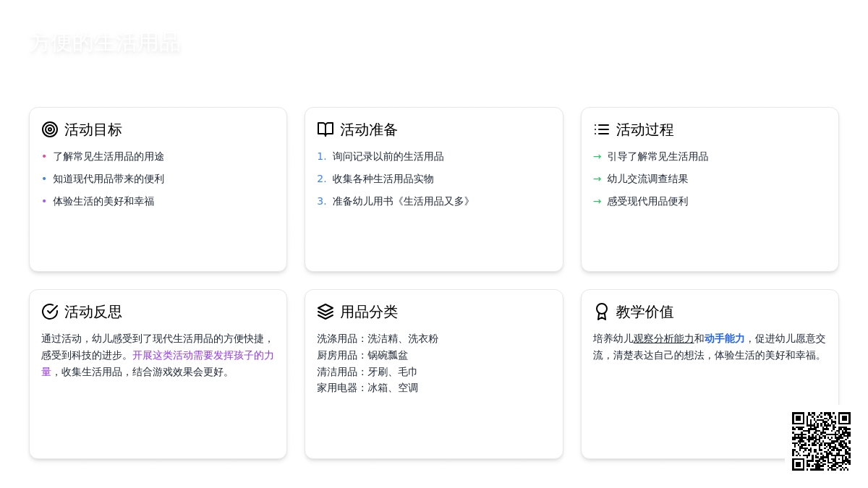868x488 pixels.
Task: Click the slide title 方便的生活用品
Action: point(105,43)
